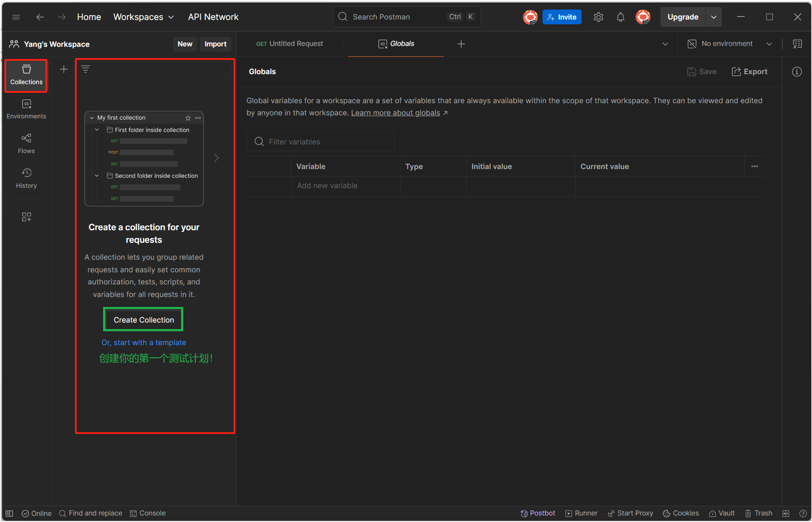This screenshot has height=522, width=812.
Task: Open Trash
Action: point(759,513)
